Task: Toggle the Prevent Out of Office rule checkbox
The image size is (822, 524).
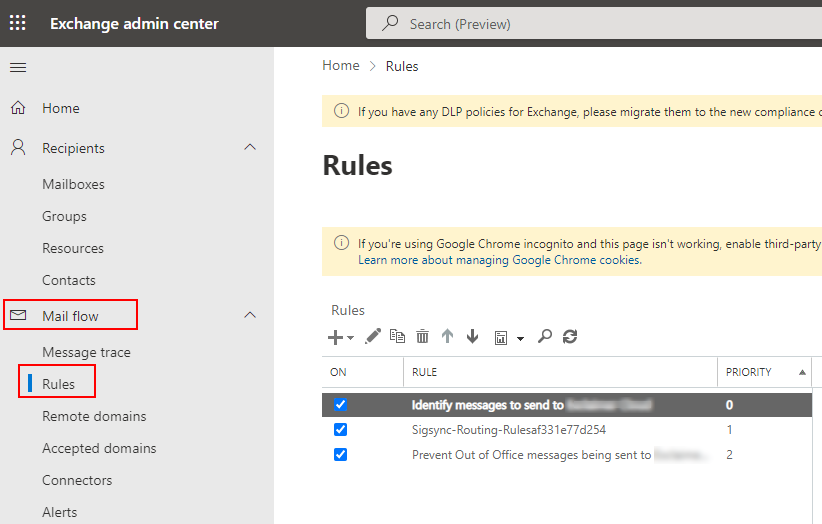Action: tap(340, 454)
